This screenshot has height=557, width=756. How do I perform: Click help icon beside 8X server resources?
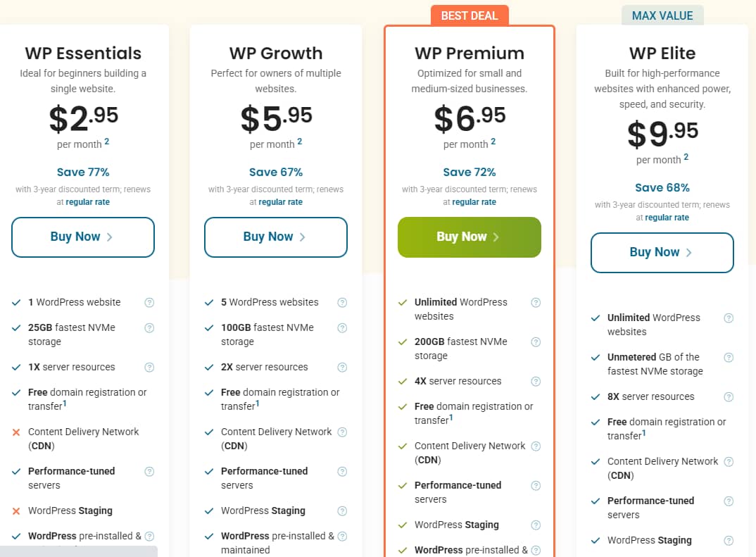pos(729,397)
